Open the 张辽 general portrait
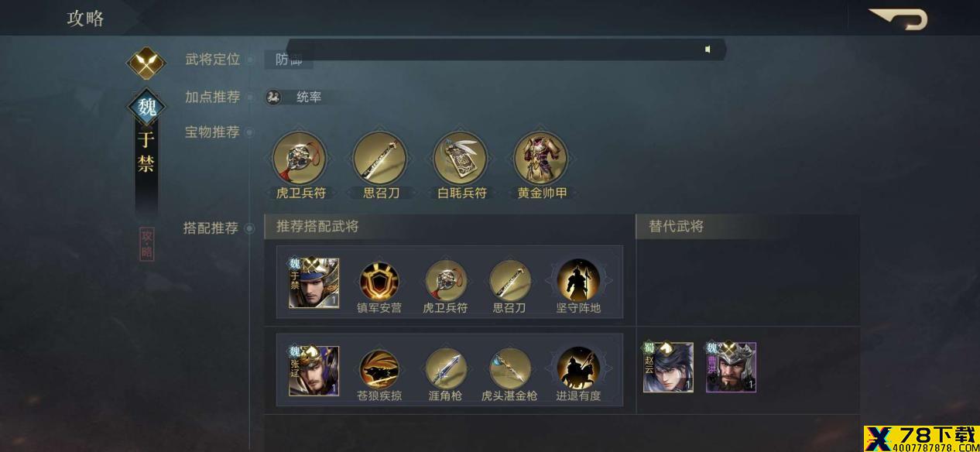980x452 pixels. click(x=314, y=370)
